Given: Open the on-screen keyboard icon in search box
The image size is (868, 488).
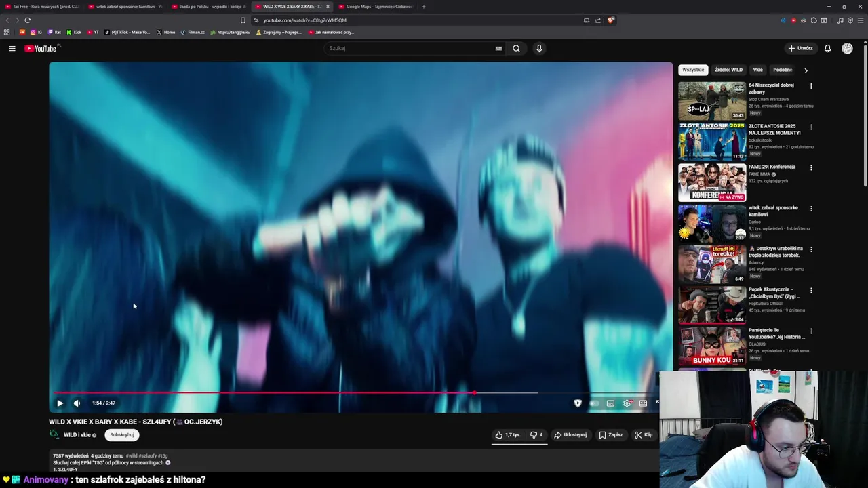Looking at the screenshot, I should [498, 48].
